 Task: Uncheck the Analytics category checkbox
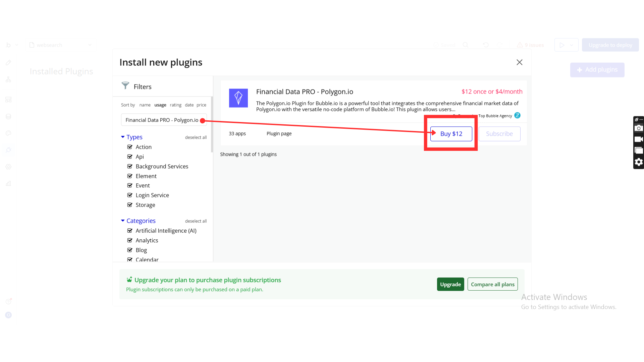pos(130,240)
